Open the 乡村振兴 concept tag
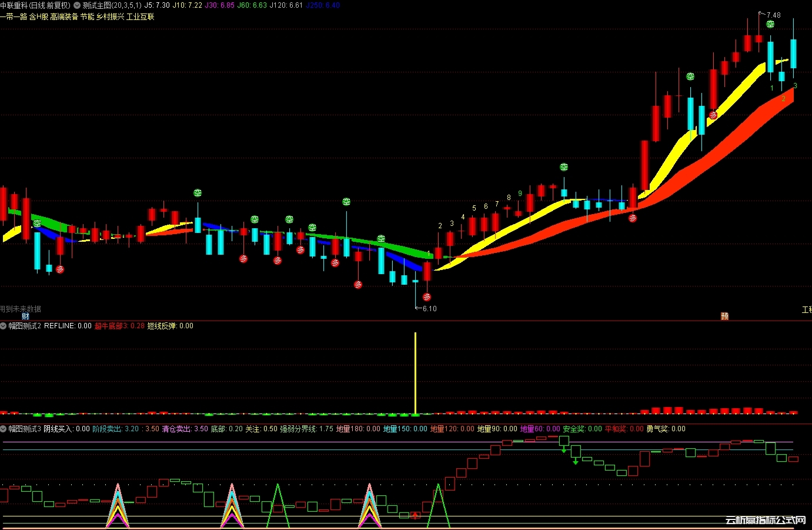Image resolution: width=812 pixels, height=530 pixels. pos(110,17)
